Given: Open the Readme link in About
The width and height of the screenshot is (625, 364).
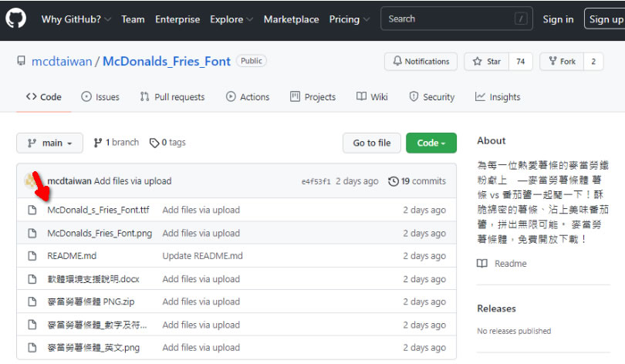Looking at the screenshot, I should pos(502,264).
